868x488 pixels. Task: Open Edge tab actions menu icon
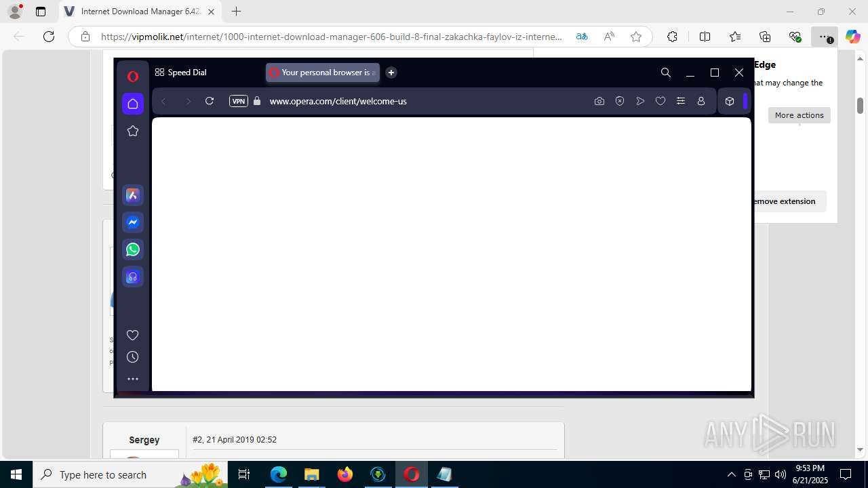click(41, 12)
